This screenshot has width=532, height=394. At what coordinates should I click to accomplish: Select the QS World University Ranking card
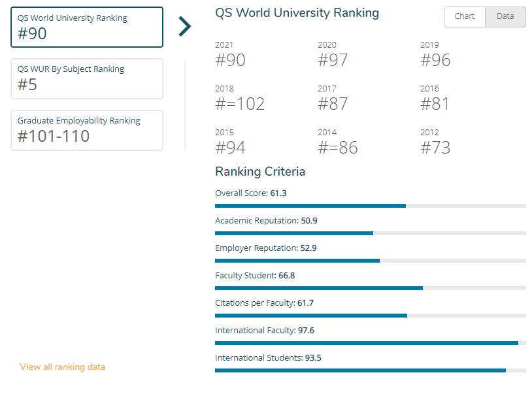[x=87, y=27]
